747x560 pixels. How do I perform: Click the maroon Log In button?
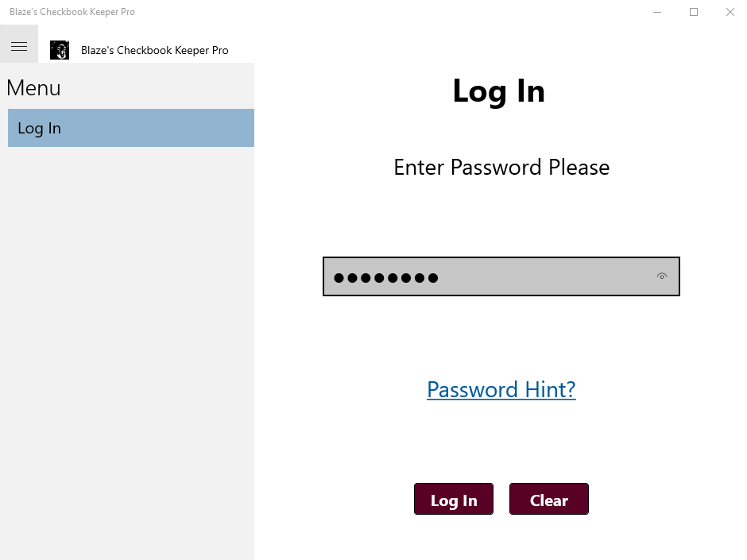point(454,499)
